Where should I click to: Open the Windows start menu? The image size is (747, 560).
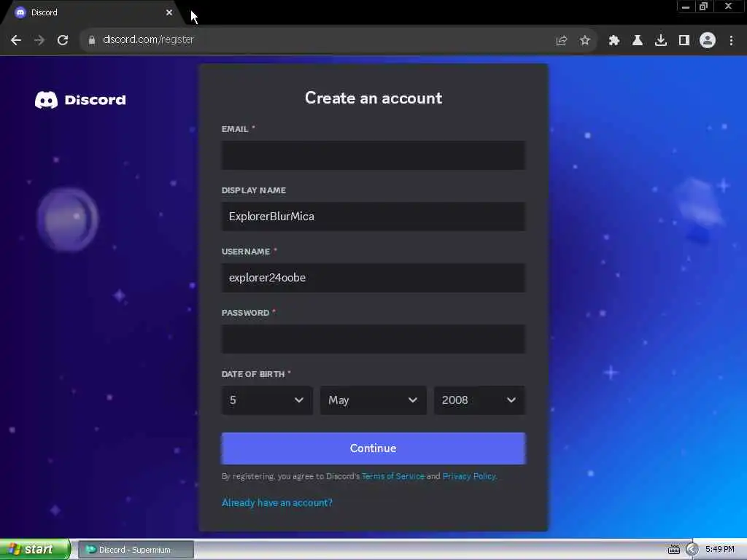[x=34, y=550]
